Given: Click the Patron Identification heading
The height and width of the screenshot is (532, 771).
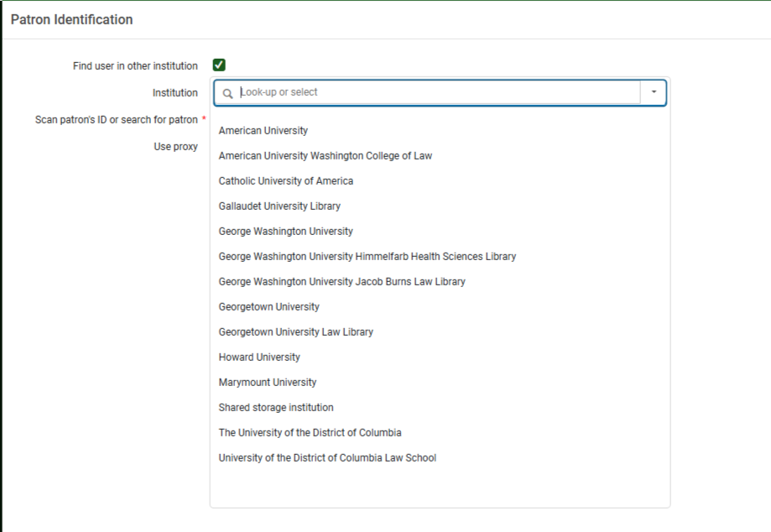Looking at the screenshot, I should (x=72, y=19).
